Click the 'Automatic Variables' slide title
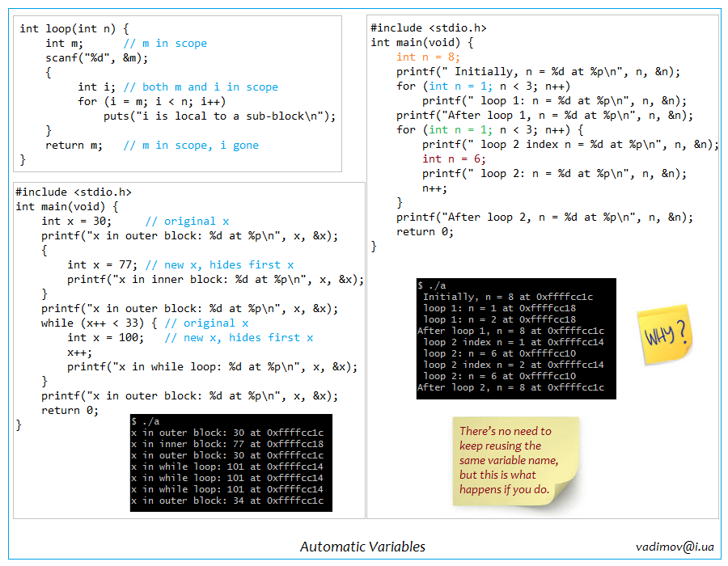Viewport: 728px width, 566px height. tap(362, 547)
